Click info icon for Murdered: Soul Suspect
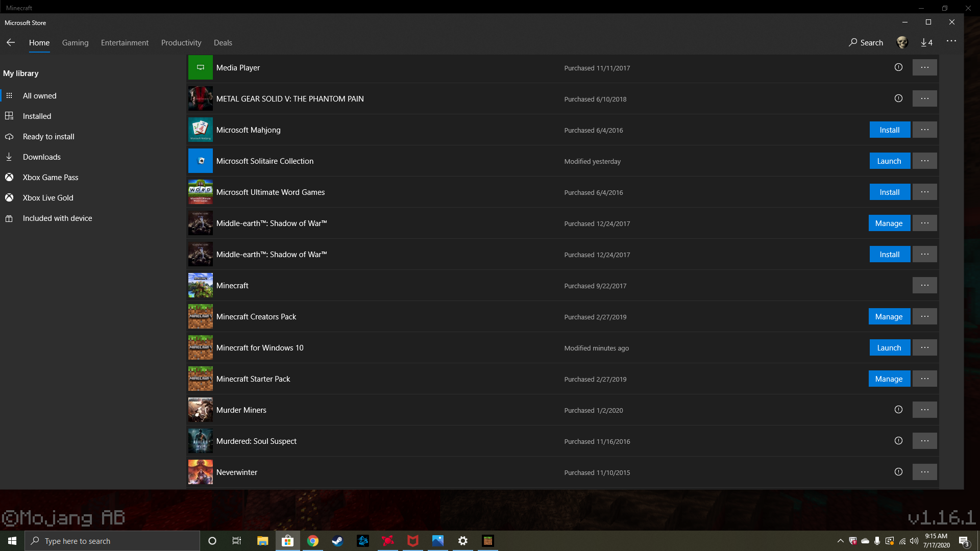980x551 pixels. [x=898, y=441]
